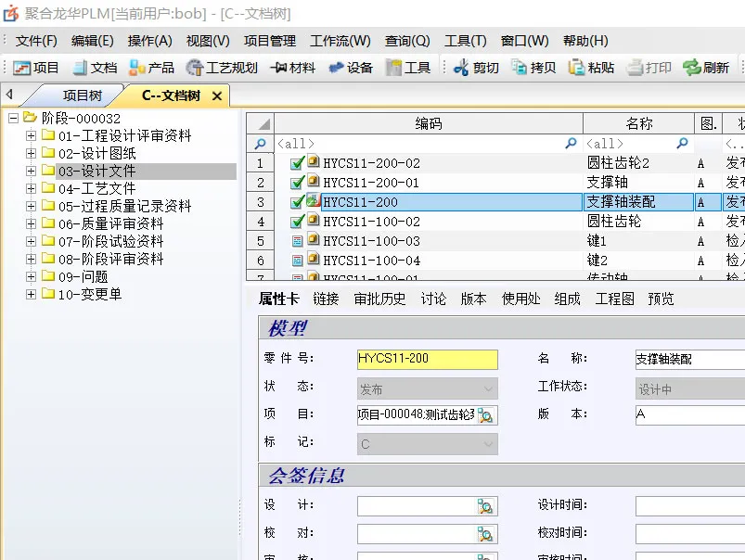Click the 粘贴 paste icon

576,68
